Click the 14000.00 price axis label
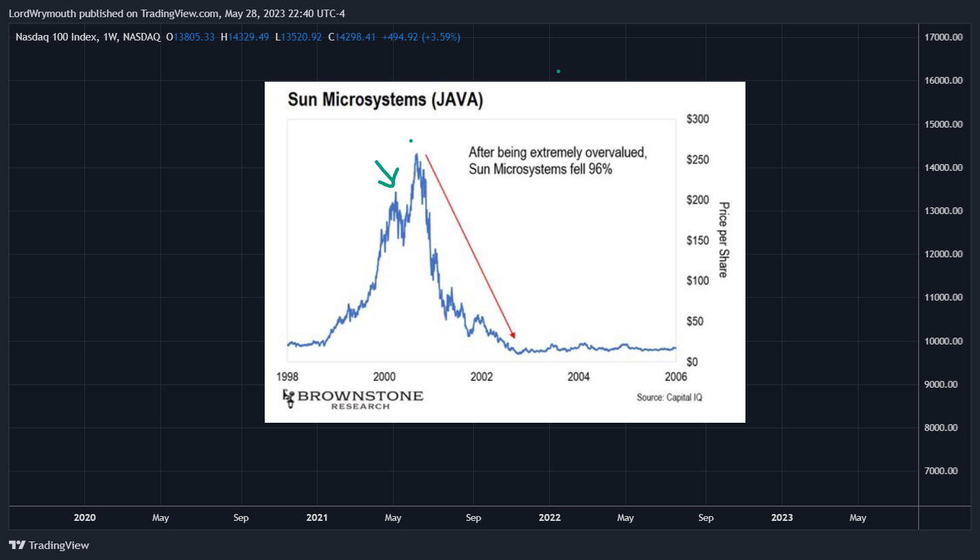This screenshot has height=560, width=980. (944, 167)
